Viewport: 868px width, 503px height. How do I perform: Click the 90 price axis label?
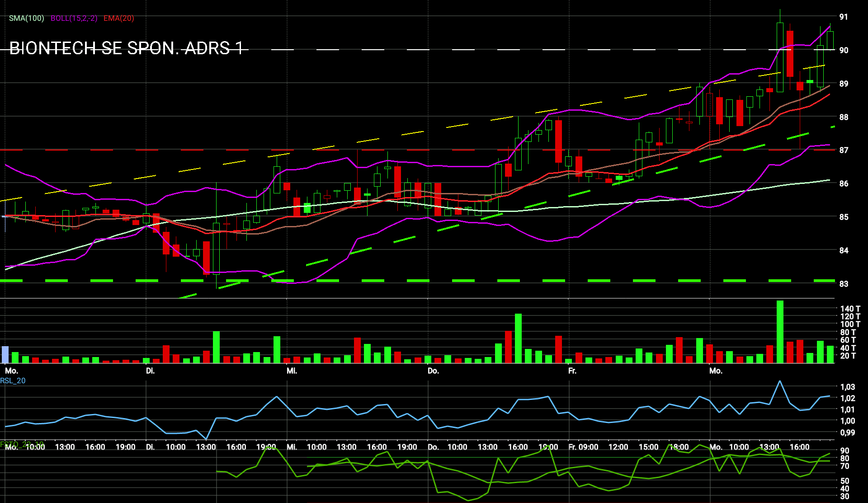pos(844,50)
